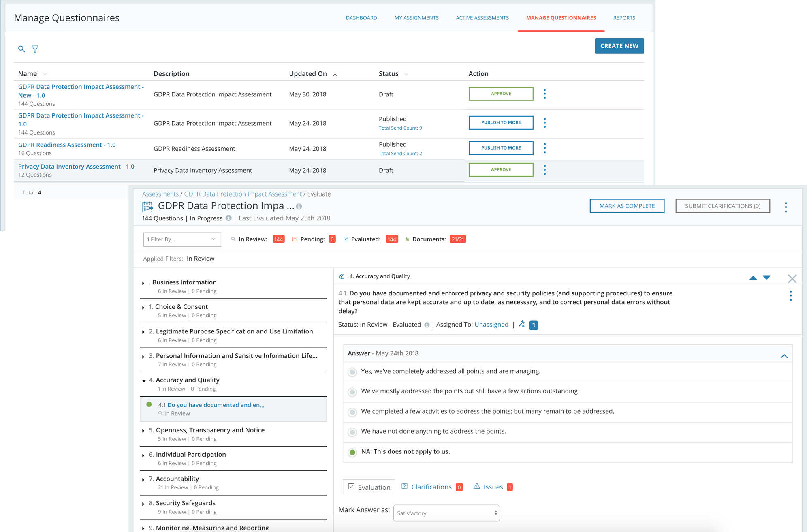Image resolution: width=807 pixels, height=532 pixels.
Task: Open kebab menu for GDPR Readiness Assessment row
Action: click(544, 148)
